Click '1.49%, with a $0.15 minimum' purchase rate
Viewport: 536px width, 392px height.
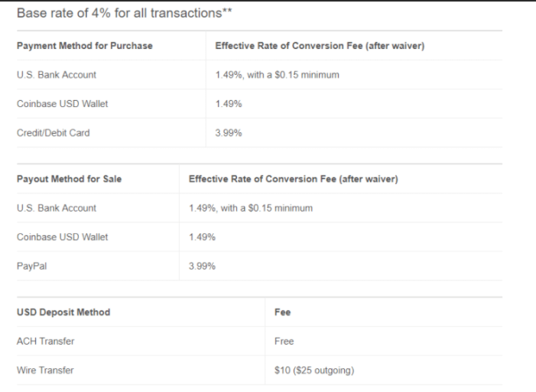click(x=278, y=75)
